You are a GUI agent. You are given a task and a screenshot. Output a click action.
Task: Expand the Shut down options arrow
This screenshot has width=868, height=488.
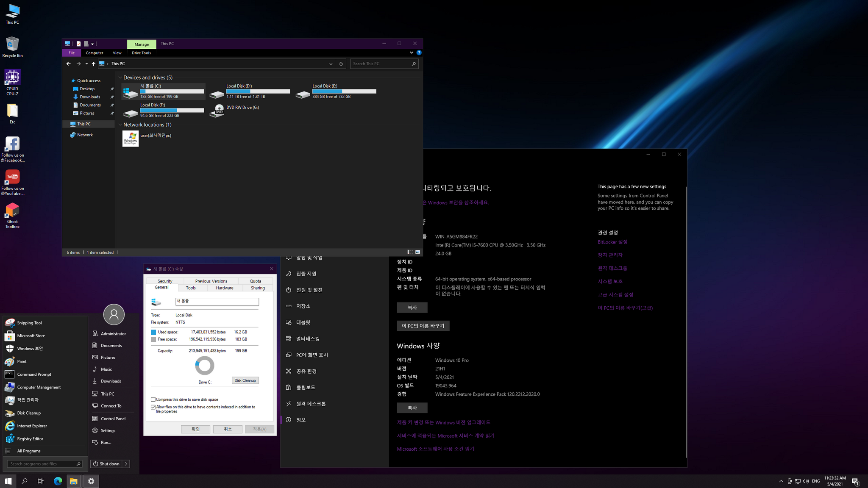click(126, 464)
